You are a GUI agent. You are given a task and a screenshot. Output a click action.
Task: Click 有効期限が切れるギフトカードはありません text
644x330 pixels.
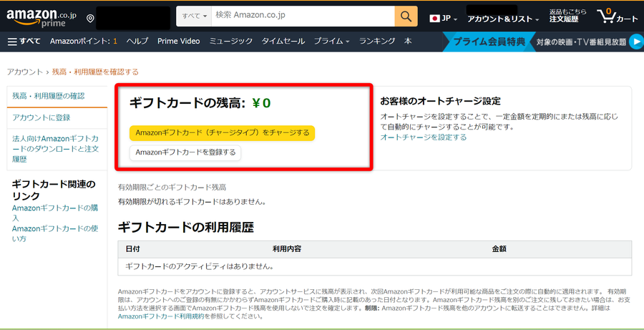click(192, 202)
